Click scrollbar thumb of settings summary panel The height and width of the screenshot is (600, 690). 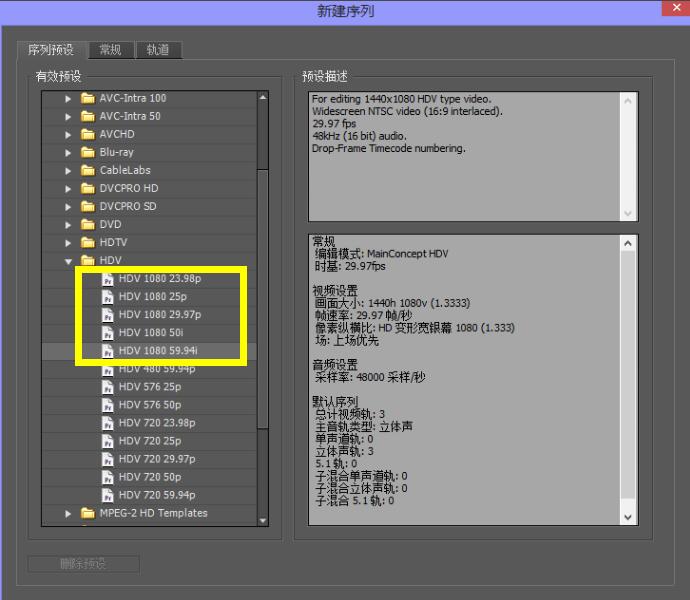[628, 375]
